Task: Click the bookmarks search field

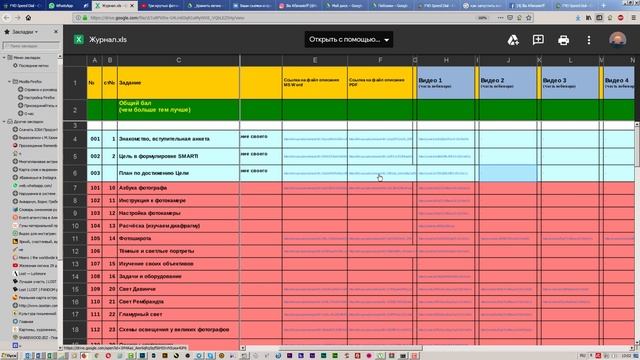Action: click(31, 46)
